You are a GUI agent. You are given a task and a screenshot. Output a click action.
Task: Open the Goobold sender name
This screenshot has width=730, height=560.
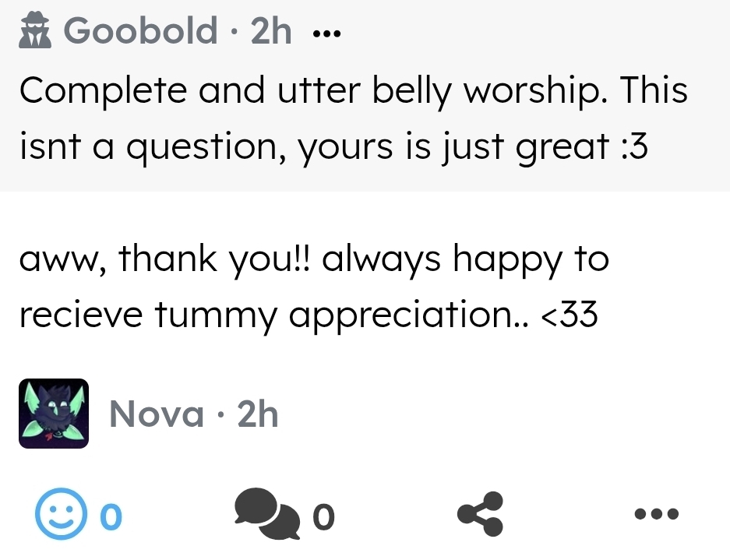point(141,31)
